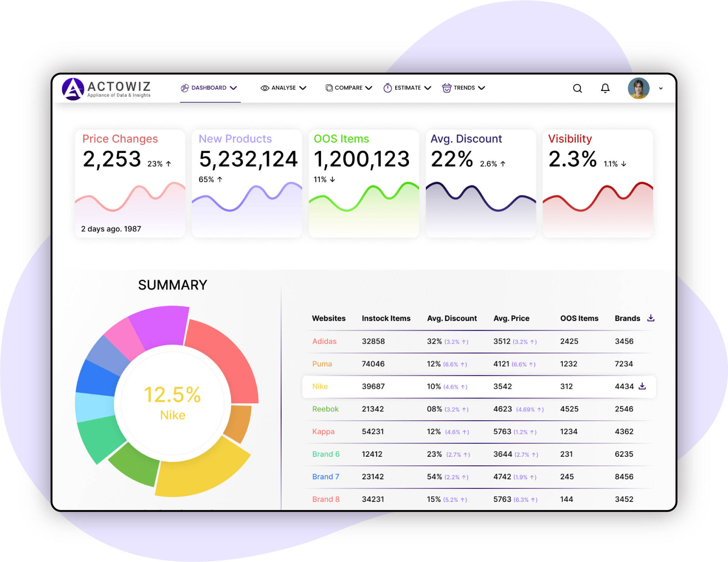Image resolution: width=728 pixels, height=562 pixels.
Task: Sort by Websites column header
Action: pyautogui.click(x=329, y=318)
